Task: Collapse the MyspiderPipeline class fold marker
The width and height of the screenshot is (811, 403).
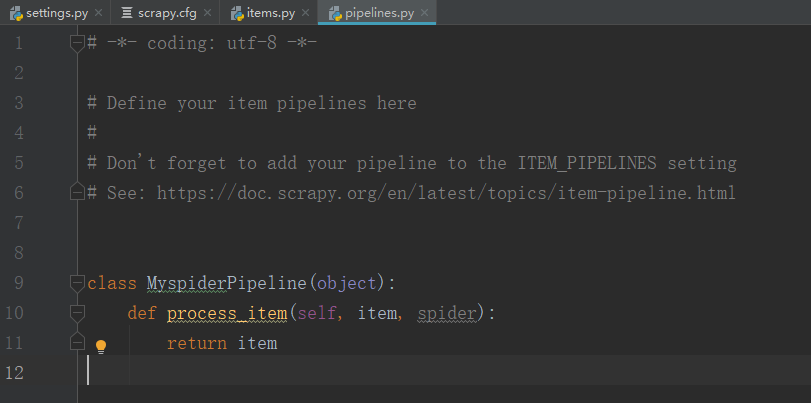Action: click(x=77, y=283)
